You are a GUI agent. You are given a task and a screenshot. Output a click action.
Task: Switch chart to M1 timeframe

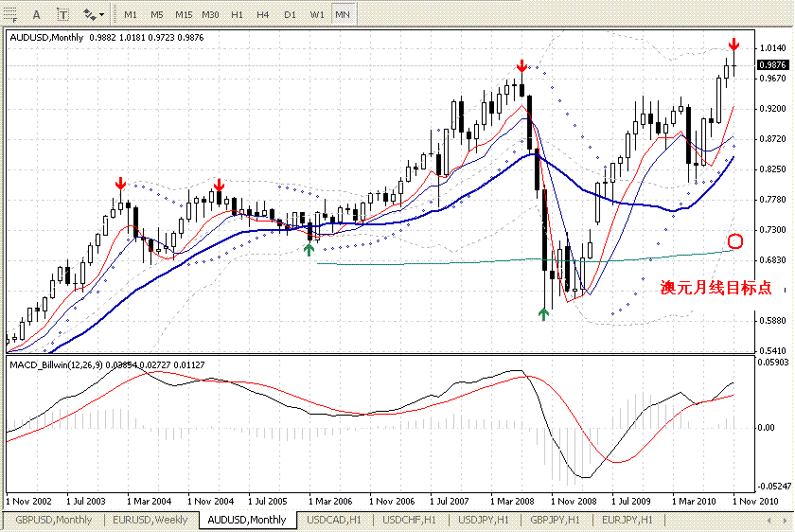(131, 15)
